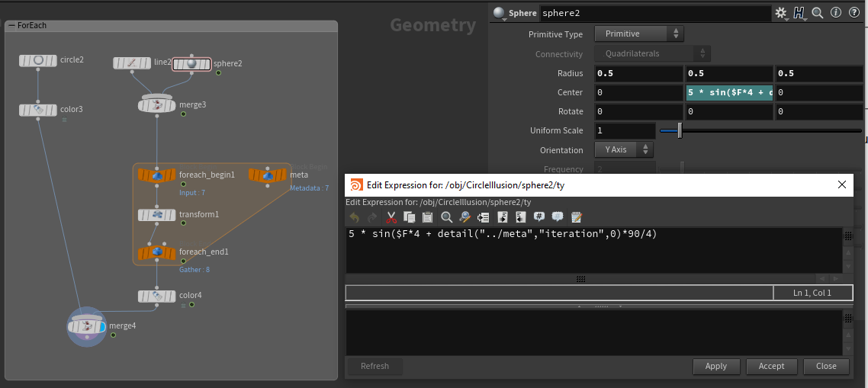This screenshot has width=868, height=388.
Task: Click the Accept button
Action: coord(771,367)
